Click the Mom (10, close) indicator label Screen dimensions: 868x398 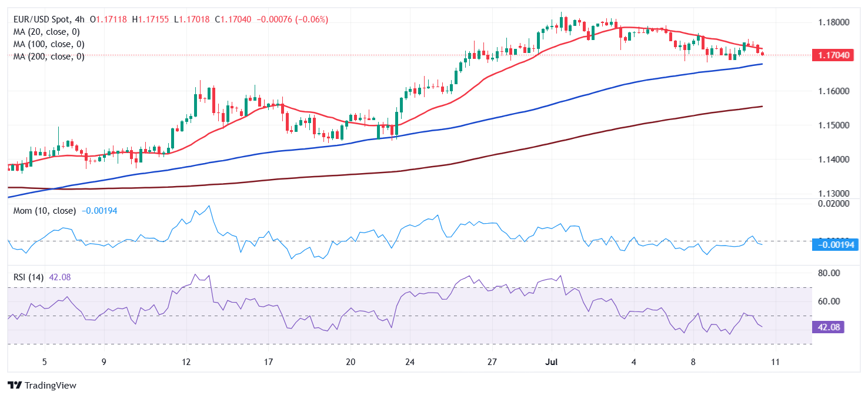click(45, 211)
